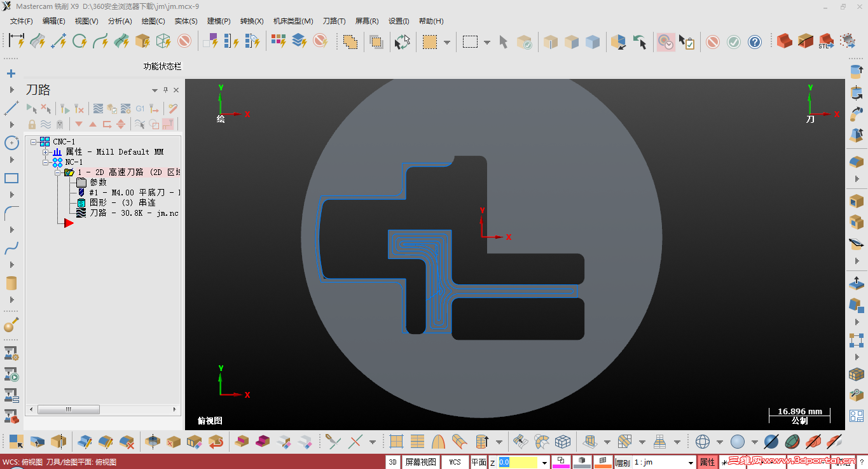Image resolution: width=868 pixels, height=469 pixels.
Task: Open the 文件(F) menu
Action: [22, 21]
